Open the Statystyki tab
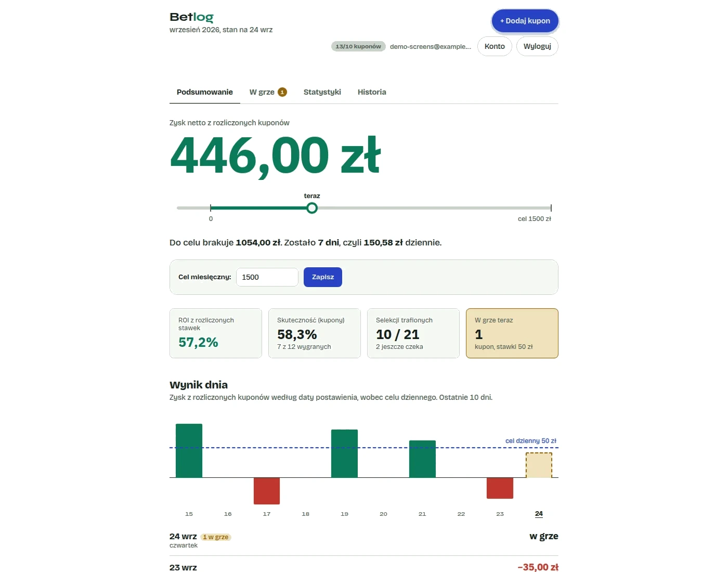The image size is (728, 572). [322, 92]
